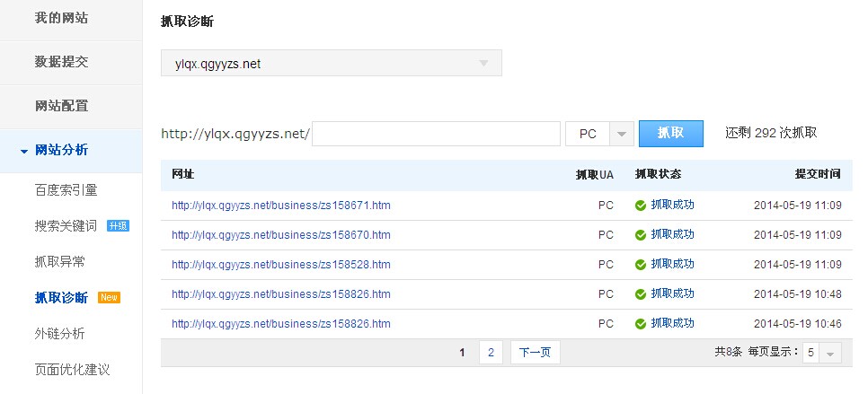Open 外链分析 sidebar item
The height and width of the screenshot is (394, 868).
[x=60, y=334]
